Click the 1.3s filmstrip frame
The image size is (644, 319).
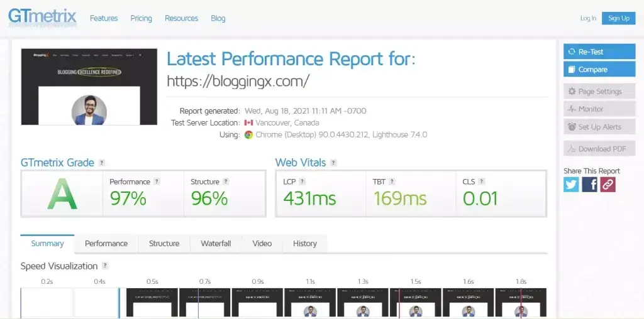pyautogui.click(x=363, y=303)
